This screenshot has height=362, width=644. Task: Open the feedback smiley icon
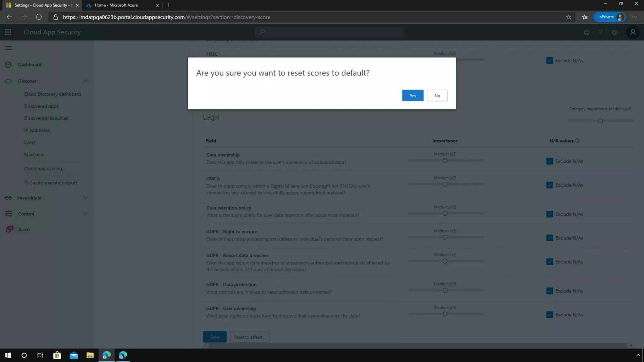586,32
